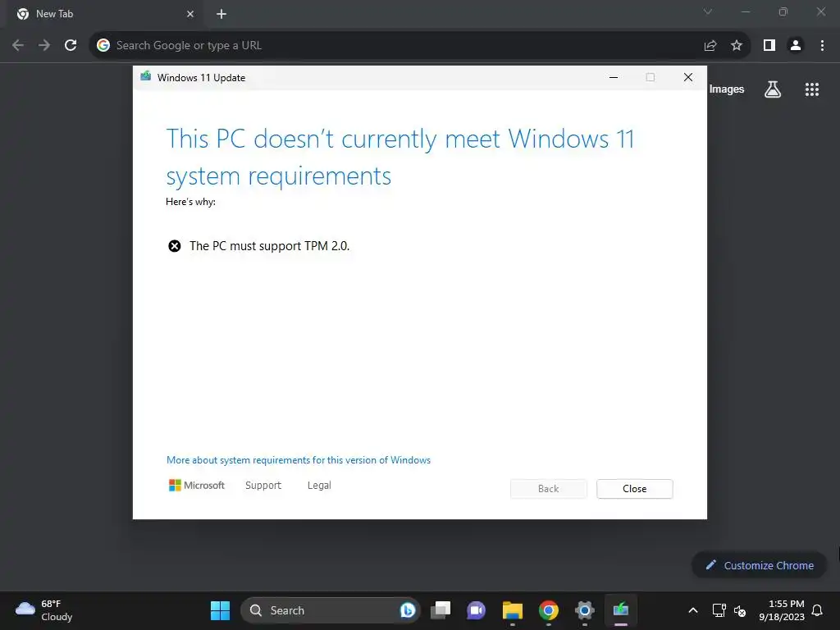This screenshot has height=630, width=840.
Task: Open the Images link
Action: tap(727, 89)
